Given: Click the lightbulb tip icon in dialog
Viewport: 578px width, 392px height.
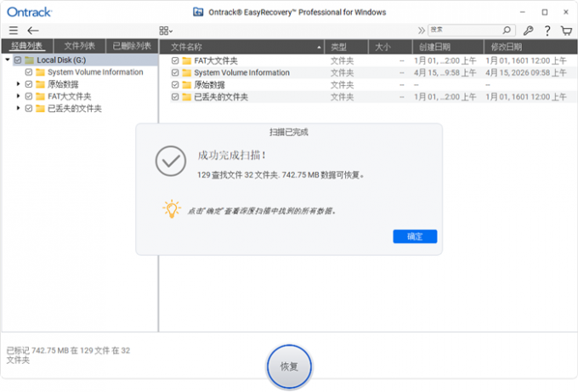Looking at the screenshot, I should click(172, 209).
